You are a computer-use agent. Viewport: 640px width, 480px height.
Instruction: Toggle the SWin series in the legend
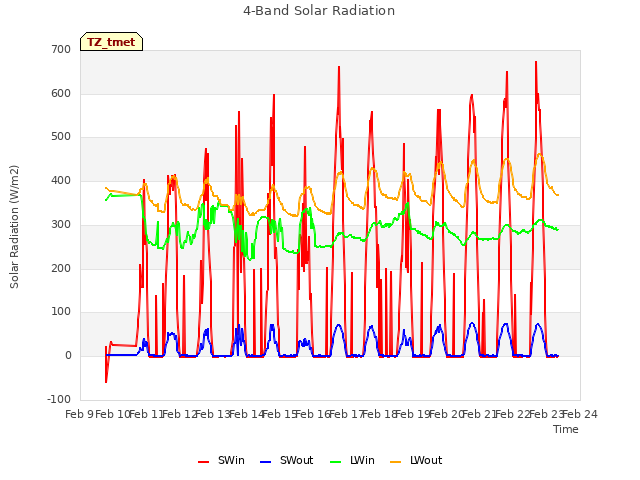pos(221,460)
